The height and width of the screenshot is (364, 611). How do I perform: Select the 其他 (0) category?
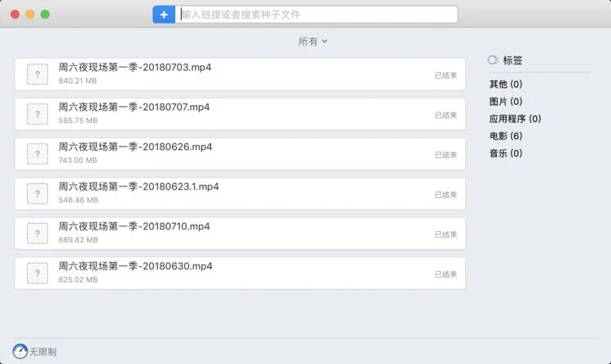[x=506, y=84]
